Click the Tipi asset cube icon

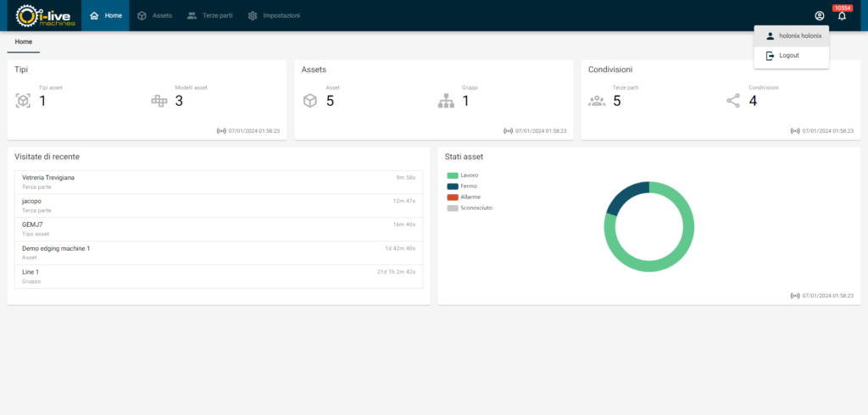(23, 101)
